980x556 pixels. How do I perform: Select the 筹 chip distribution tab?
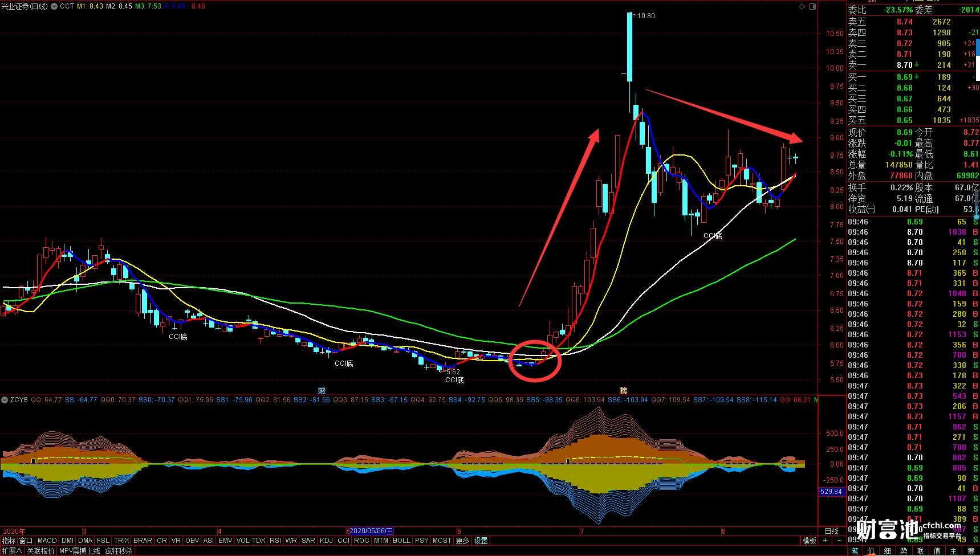(x=971, y=551)
